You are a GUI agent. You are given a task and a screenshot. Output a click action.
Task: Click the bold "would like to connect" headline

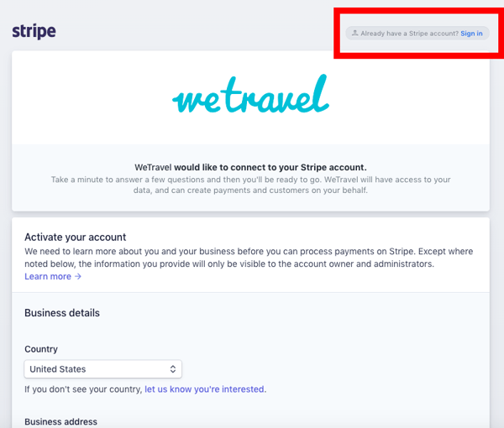point(270,167)
